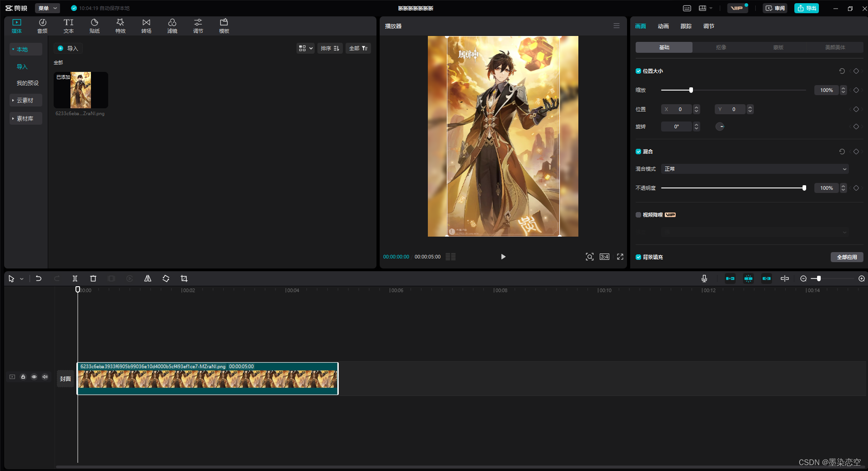Viewport: 868px width, 471px height.
Task: Add keyframe for 缩放 scale
Action: pos(856,90)
